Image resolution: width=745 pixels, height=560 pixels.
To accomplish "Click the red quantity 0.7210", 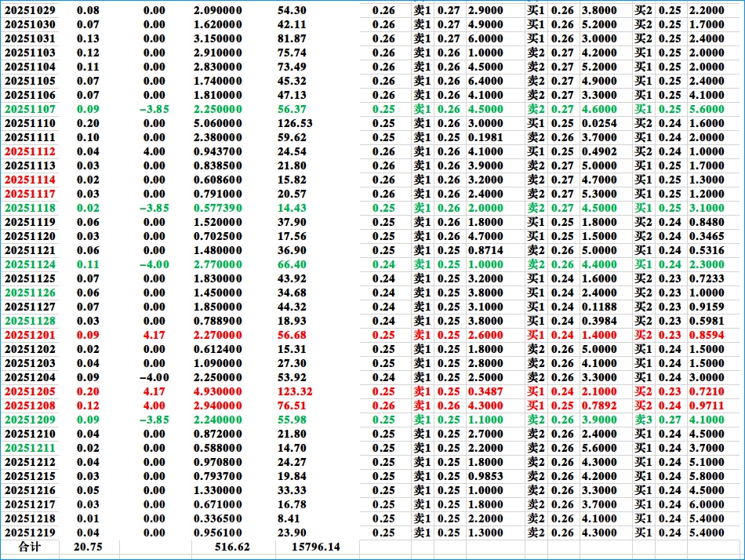I will [707, 391].
